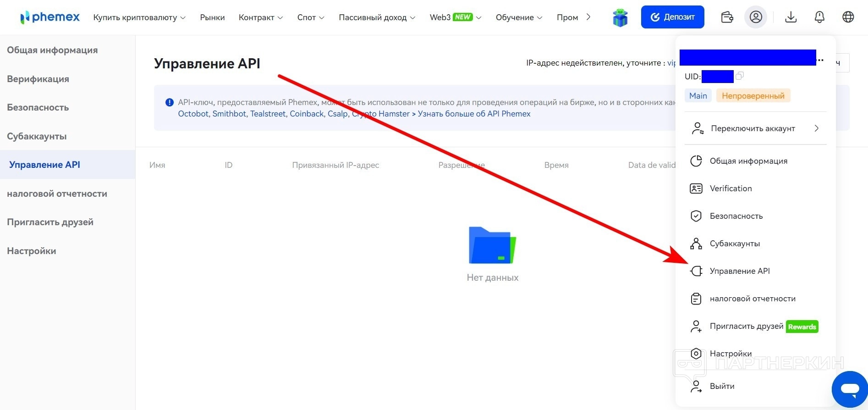Click the ID column header
The height and width of the screenshot is (410, 868).
[229, 165]
